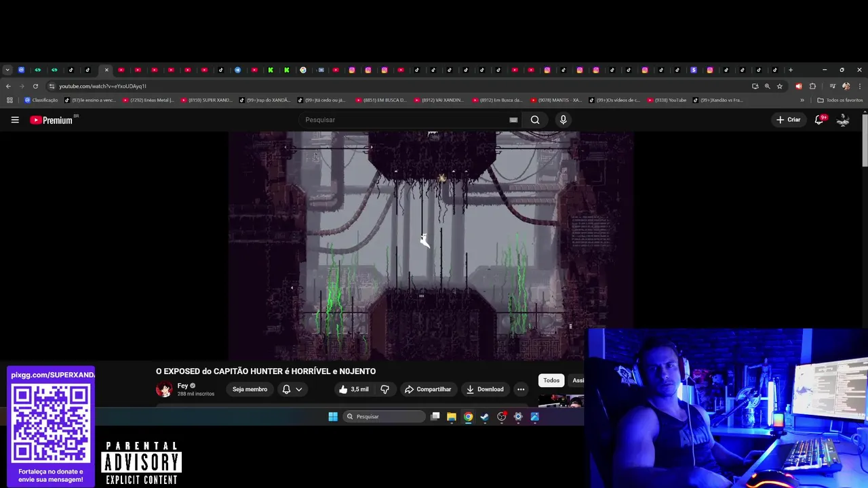Screen dimensions: 868x488
Task: Click the Download button under video
Action: tap(485, 389)
